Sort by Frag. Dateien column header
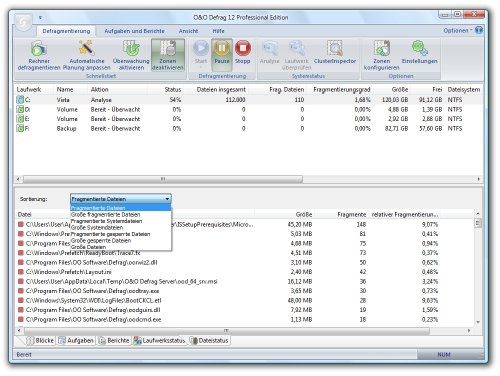The height and width of the screenshot is (376, 500). [287, 89]
